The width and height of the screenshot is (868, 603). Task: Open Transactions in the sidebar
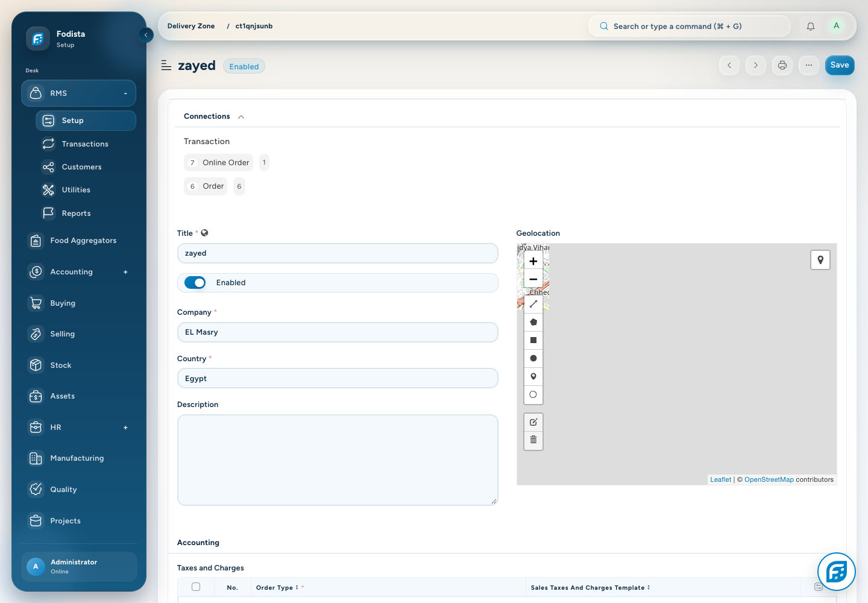(x=86, y=144)
